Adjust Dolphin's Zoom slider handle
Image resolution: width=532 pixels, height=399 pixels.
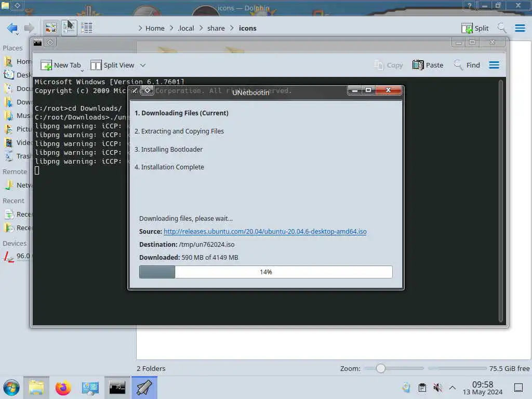[x=381, y=368]
